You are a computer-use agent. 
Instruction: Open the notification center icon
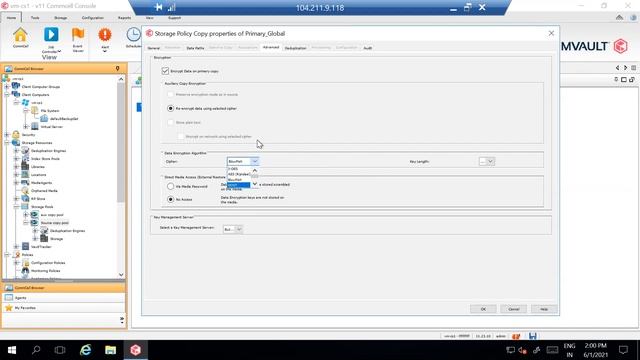point(623,350)
